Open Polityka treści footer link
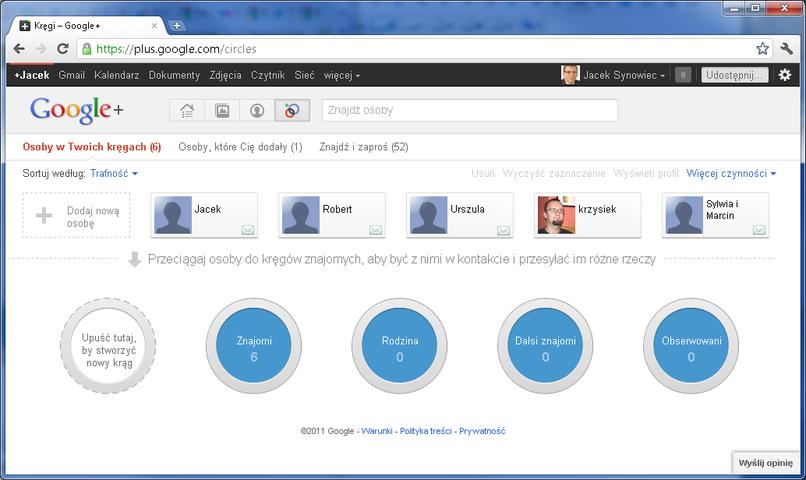Image resolution: width=806 pixels, height=480 pixels. click(x=426, y=431)
